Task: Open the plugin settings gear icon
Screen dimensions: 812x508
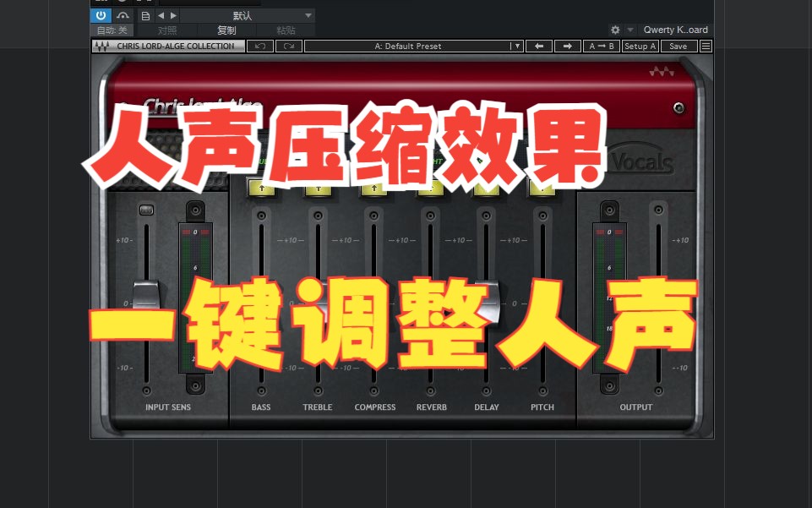Action: pos(615,30)
